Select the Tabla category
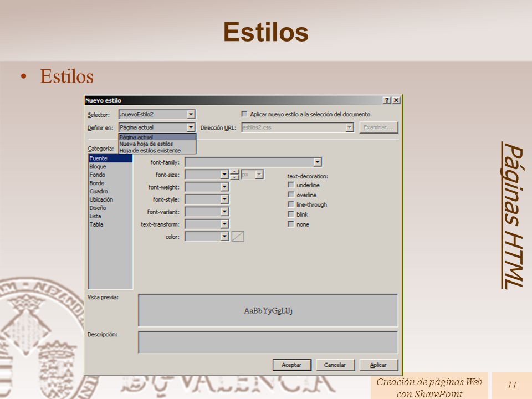The image size is (532, 399). click(110, 224)
